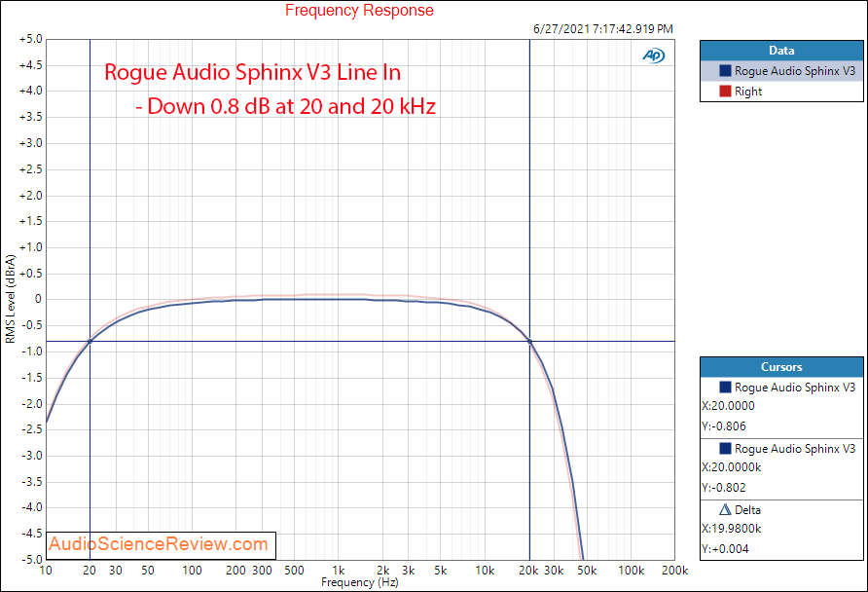The image size is (868, 592).
Task: Click the 6/27/2021 7:17:42.919 PM timestamp
Action: pyautogui.click(x=603, y=29)
